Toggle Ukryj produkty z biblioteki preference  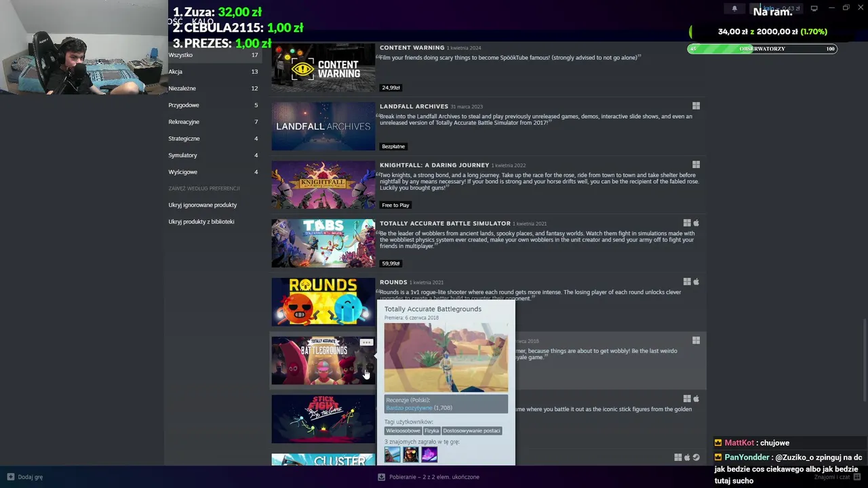point(201,222)
